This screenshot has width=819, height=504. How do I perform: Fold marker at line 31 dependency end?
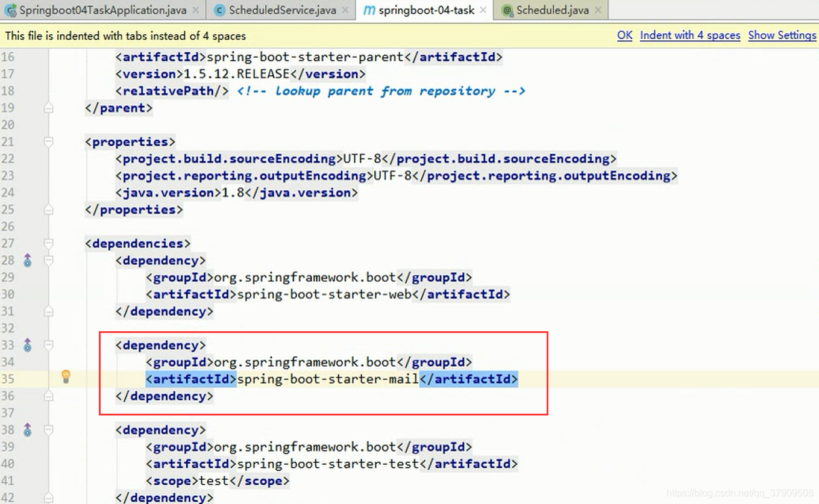tap(48, 312)
